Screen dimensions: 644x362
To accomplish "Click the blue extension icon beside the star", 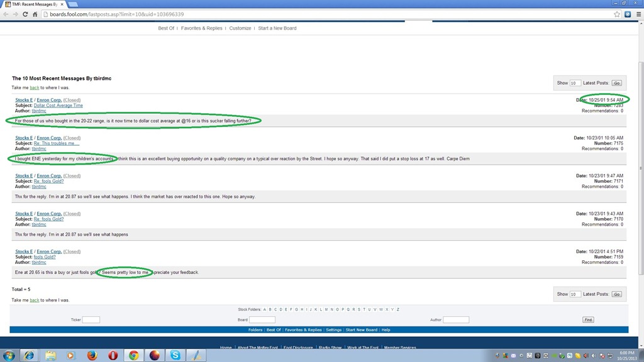I will coord(628,14).
